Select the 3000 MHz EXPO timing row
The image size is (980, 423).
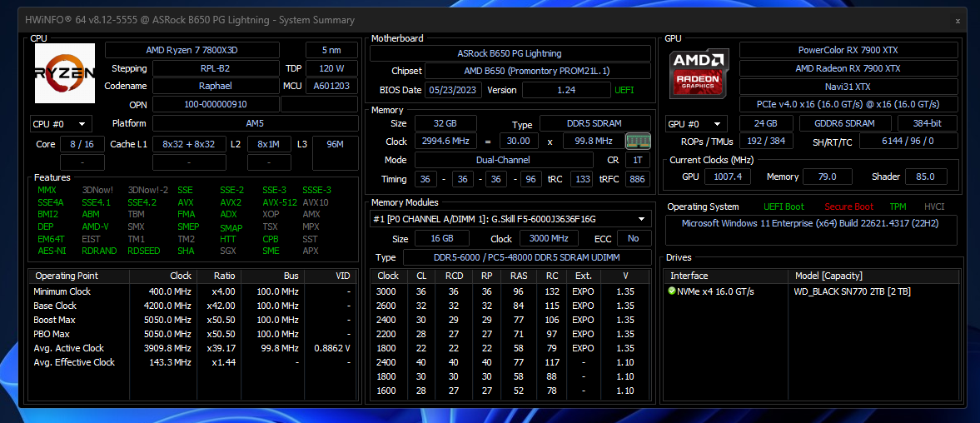510,291
